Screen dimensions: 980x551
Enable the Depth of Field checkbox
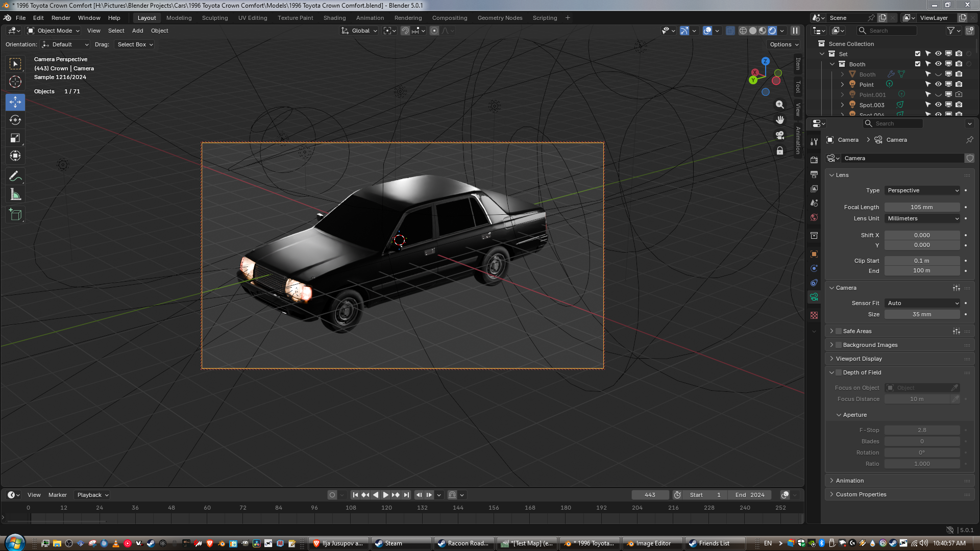tap(839, 373)
